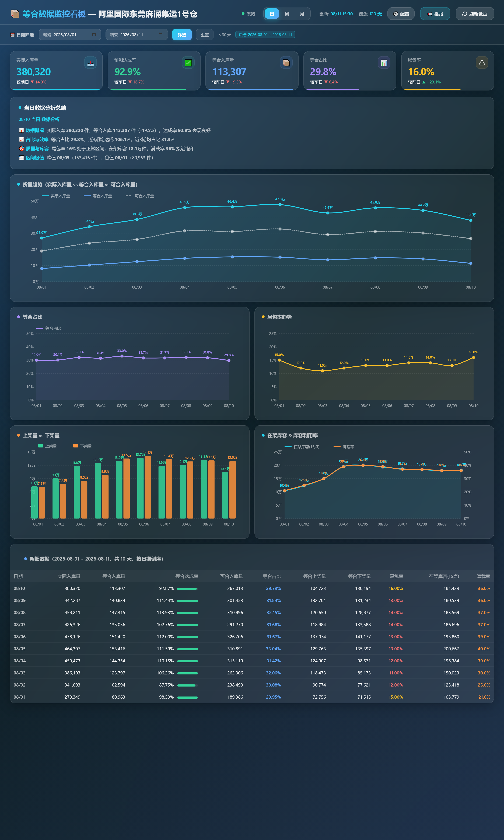Click the target icon next to 质量与库容
The height and width of the screenshot is (840, 504).
coord(21,149)
